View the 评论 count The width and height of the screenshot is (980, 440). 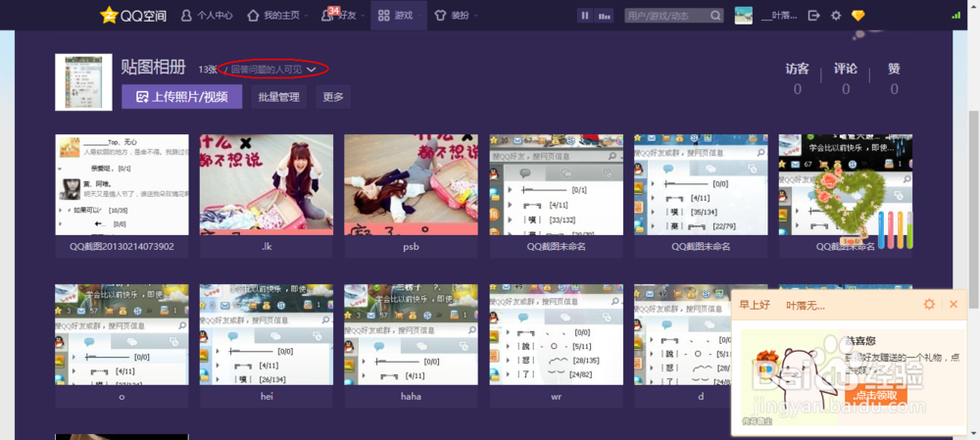pyautogui.click(x=846, y=89)
